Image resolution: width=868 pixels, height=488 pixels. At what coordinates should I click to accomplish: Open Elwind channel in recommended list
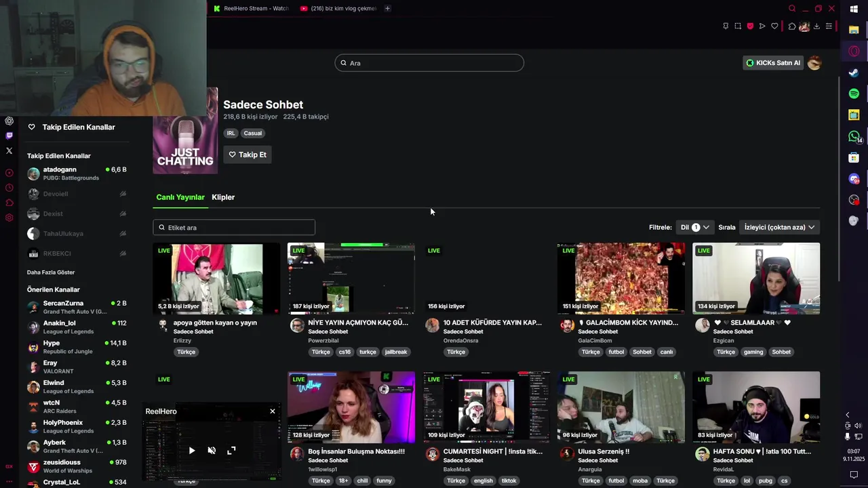point(77,387)
